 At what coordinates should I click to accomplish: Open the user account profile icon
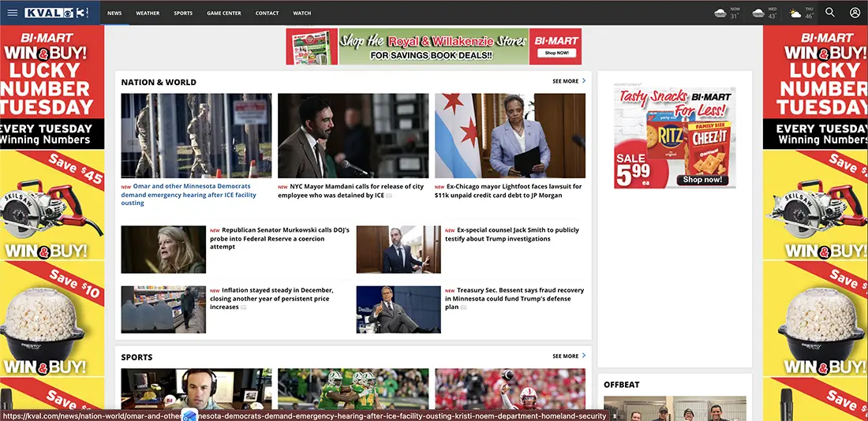[x=855, y=13]
